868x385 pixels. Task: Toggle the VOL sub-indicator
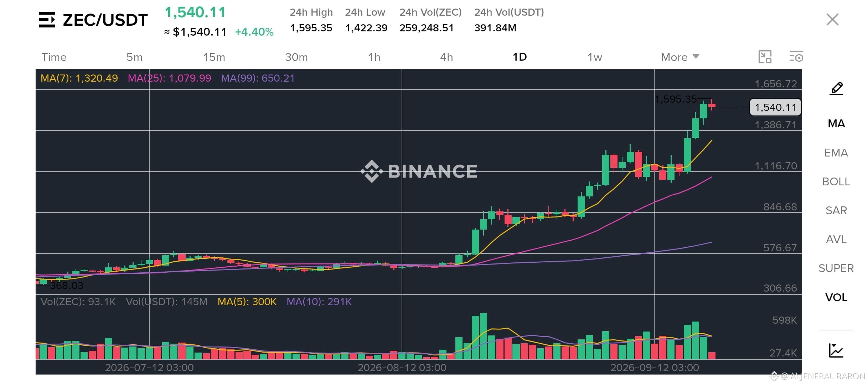tap(836, 297)
